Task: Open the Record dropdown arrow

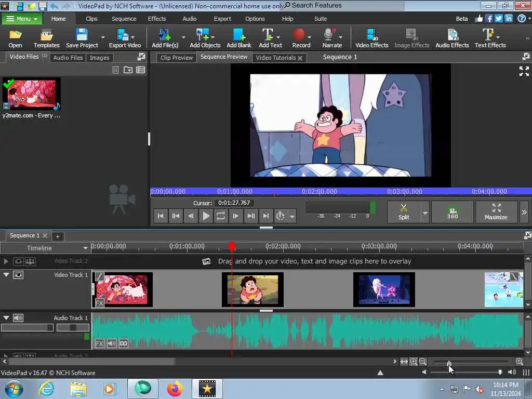Action: (x=310, y=37)
